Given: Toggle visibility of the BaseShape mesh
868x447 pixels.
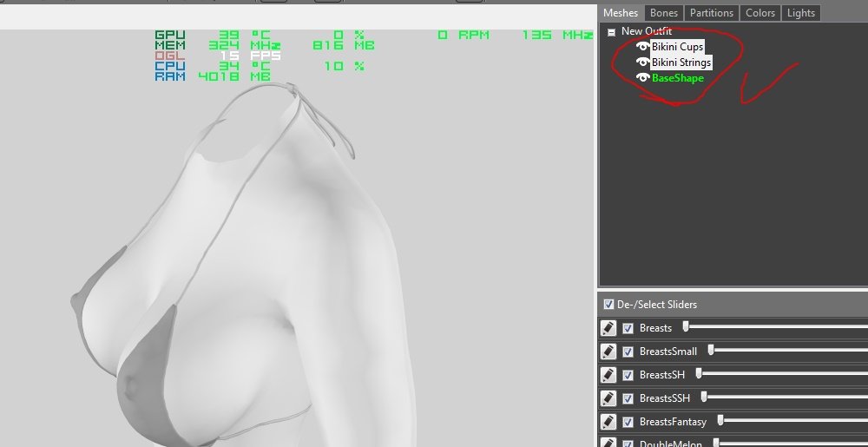Looking at the screenshot, I should pos(642,78).
